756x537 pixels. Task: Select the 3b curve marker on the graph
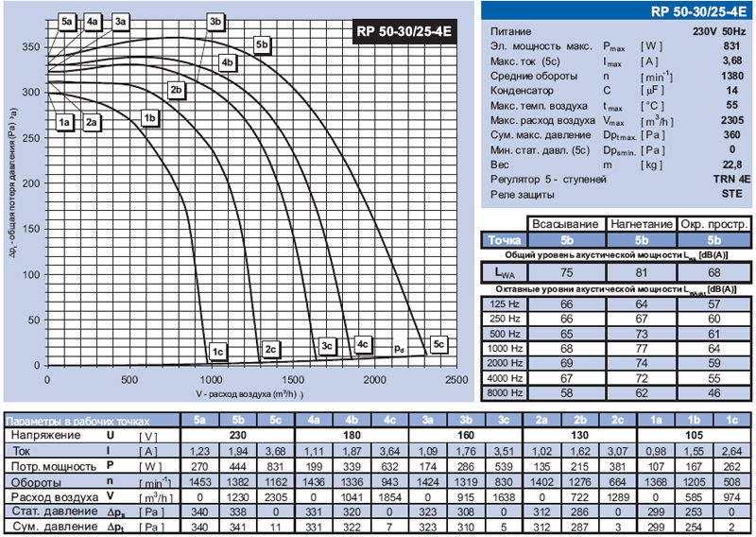pos(215,21)
